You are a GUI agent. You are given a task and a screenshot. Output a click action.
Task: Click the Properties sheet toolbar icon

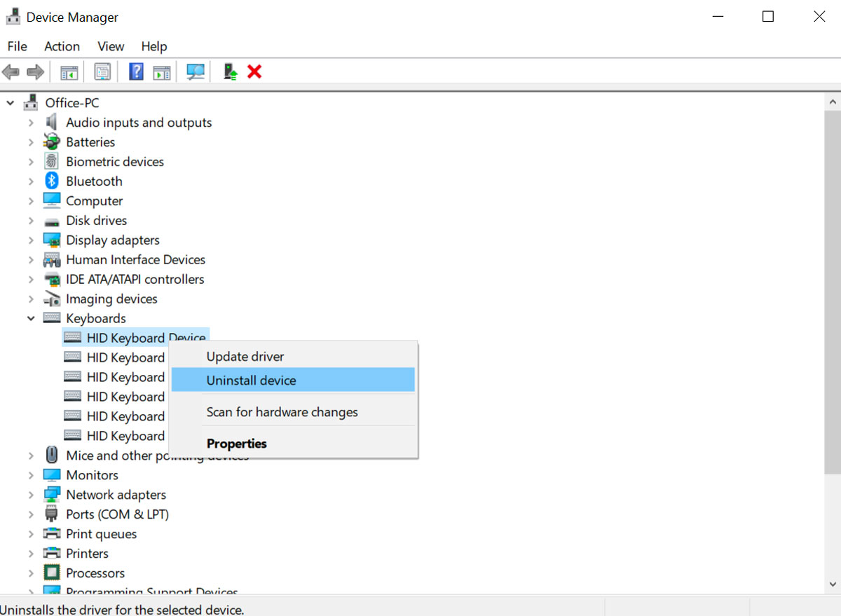[x=103, y=71]
